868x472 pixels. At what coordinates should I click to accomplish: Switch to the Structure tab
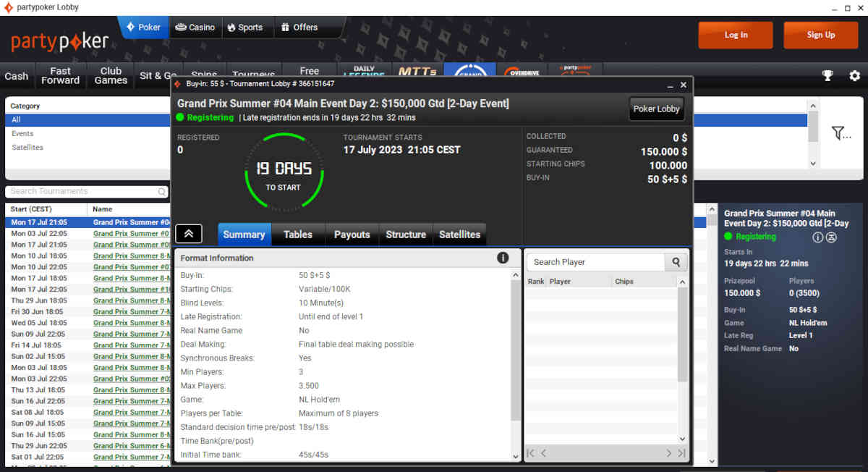(x=406, y=235)
